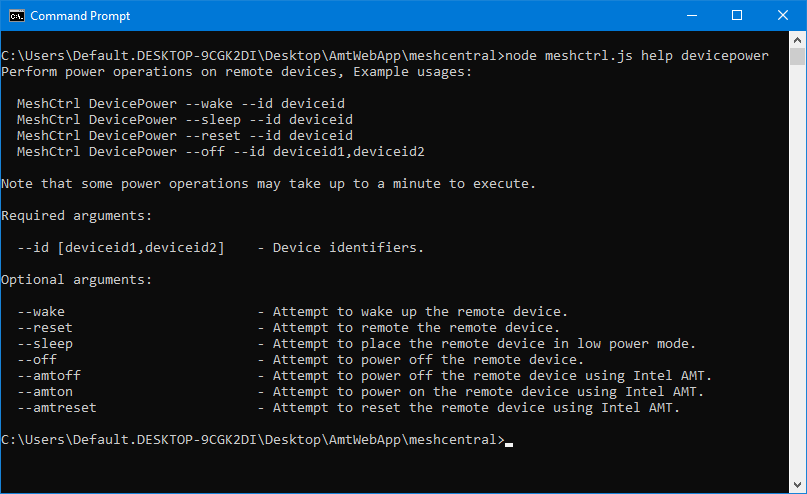Click the blinking cursor at the last prompt

click(509, 441)
